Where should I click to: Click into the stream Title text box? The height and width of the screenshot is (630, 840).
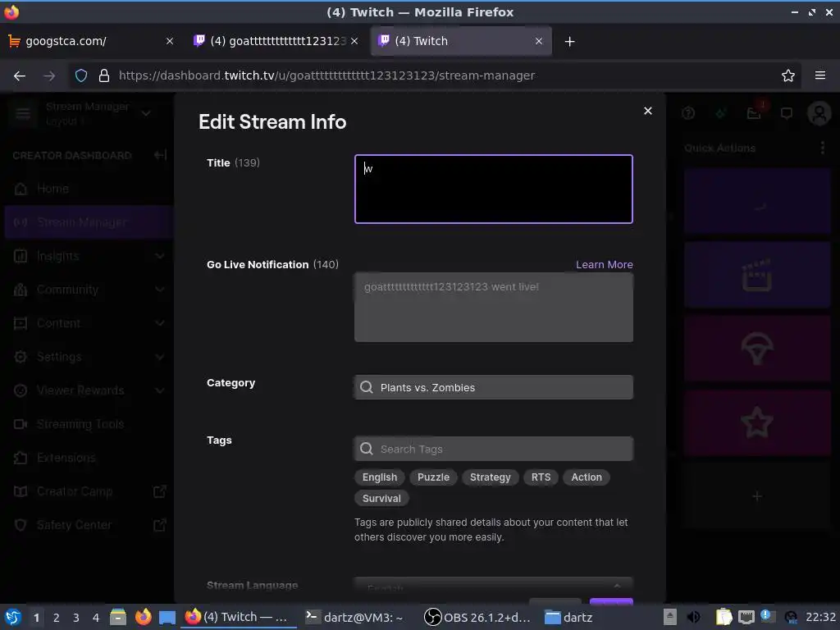coord(493,189)
